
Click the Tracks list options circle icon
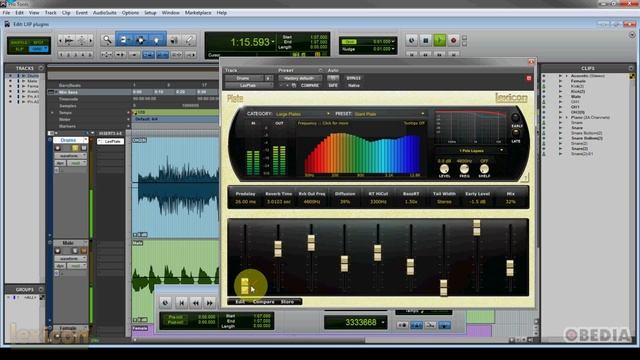tap(41, 68)
